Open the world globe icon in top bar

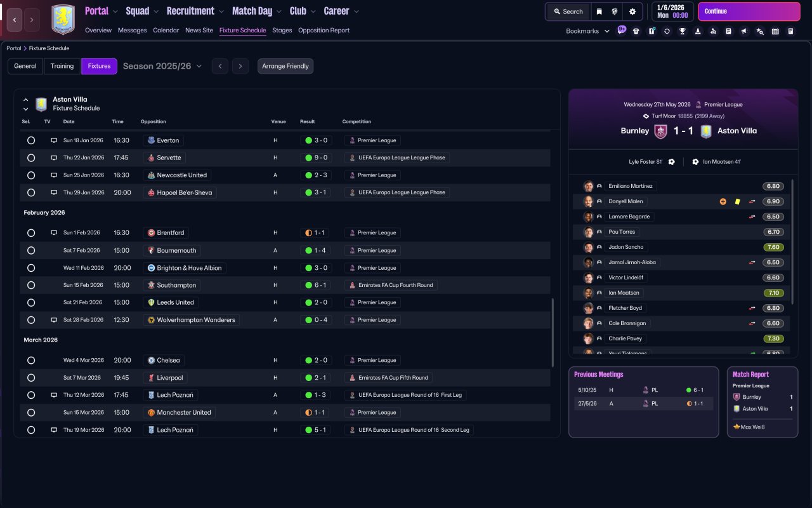pos(615,11)
